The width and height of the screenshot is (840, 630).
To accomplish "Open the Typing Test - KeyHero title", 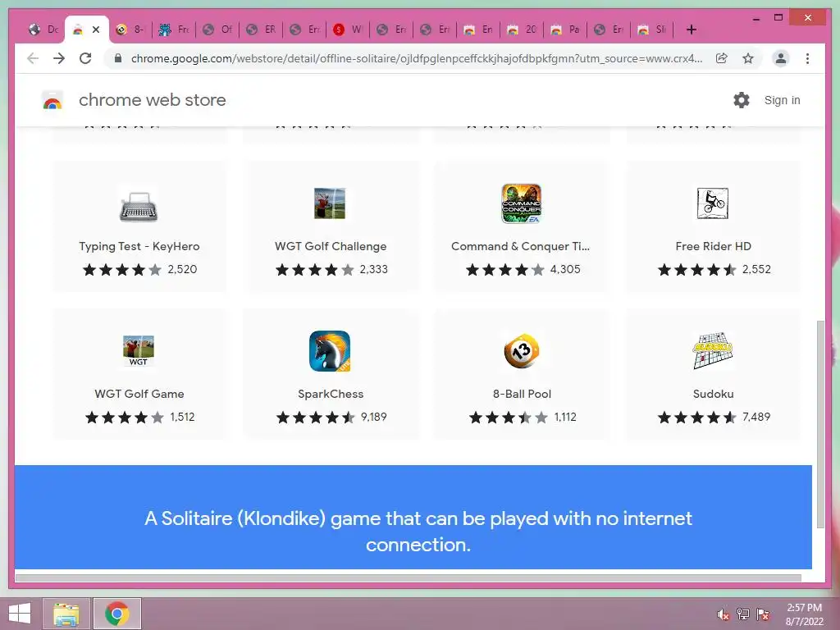I will tap(139, 246).
